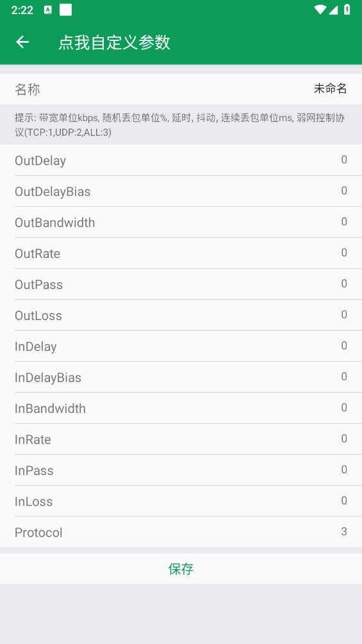
Task: Edit the OutLoss parameter value
Action: [344, 314]
